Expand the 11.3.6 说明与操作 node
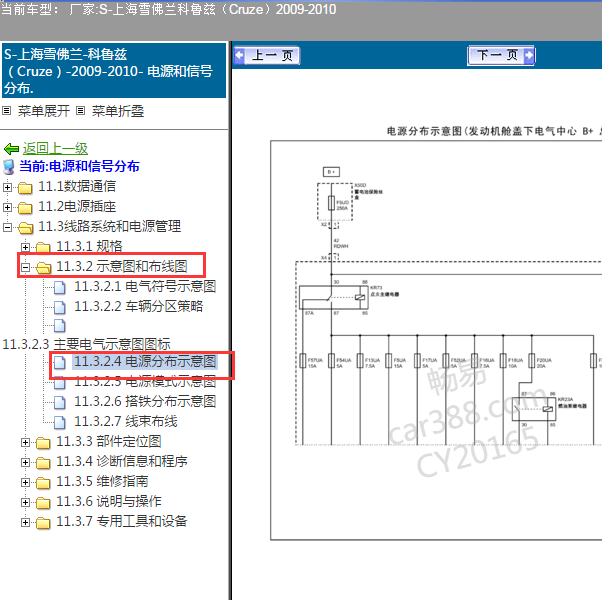Viewport: 602px width, 600px height. pos(25,502)
